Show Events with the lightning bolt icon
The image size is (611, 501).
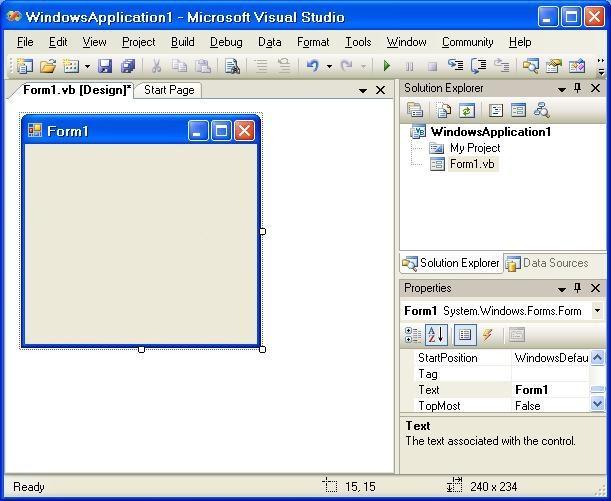click(487, 335)
